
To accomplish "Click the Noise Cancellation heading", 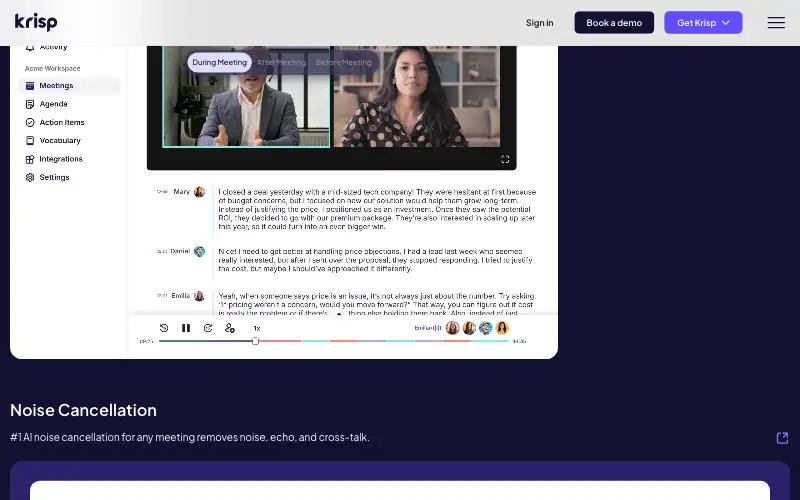I will click(x=83, y=410).
